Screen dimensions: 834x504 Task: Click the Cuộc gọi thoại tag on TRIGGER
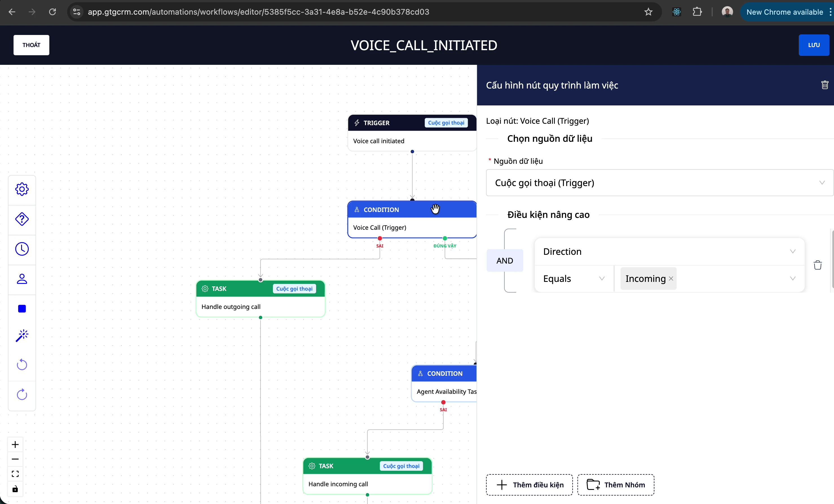click(446, 123)
